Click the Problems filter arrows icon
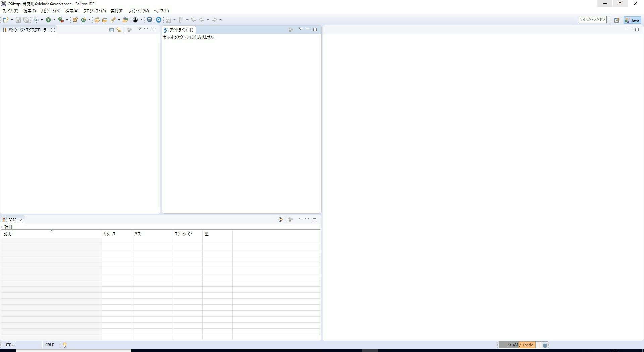Viewport: 644px width, 352px height. [x=280, y=219]
